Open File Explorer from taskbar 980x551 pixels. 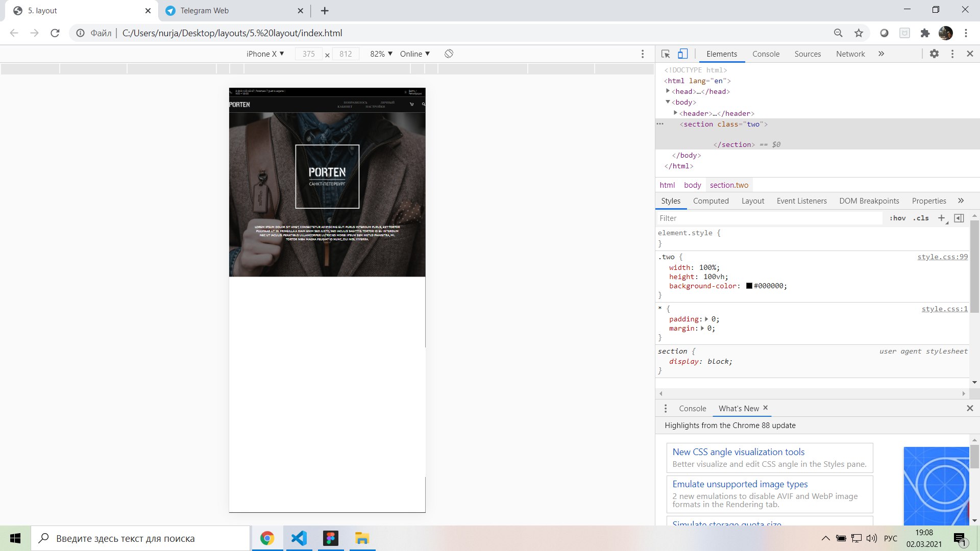(x=362, y=538)
